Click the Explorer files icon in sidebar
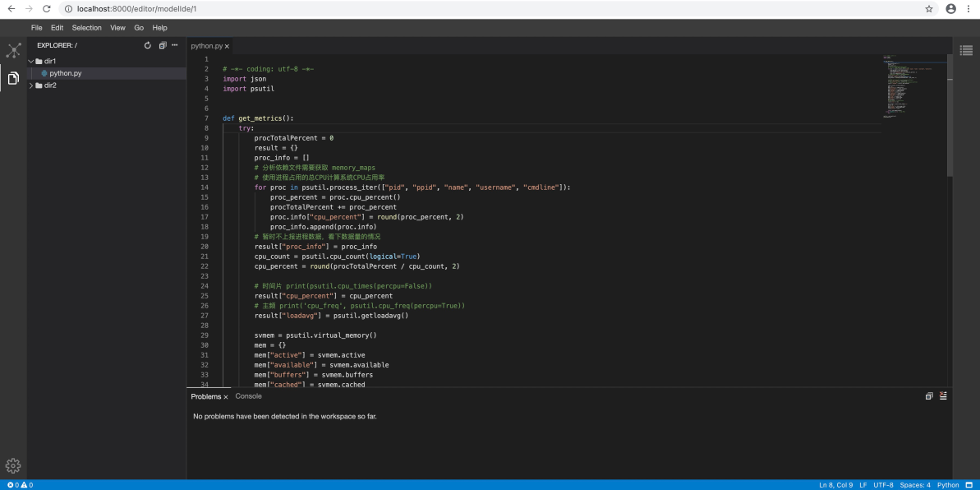Viewport: 980px width, 490px height. pos(13,78)
